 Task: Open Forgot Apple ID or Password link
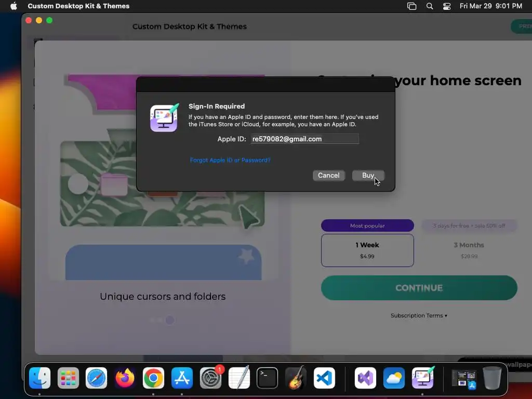pos(230,160)
